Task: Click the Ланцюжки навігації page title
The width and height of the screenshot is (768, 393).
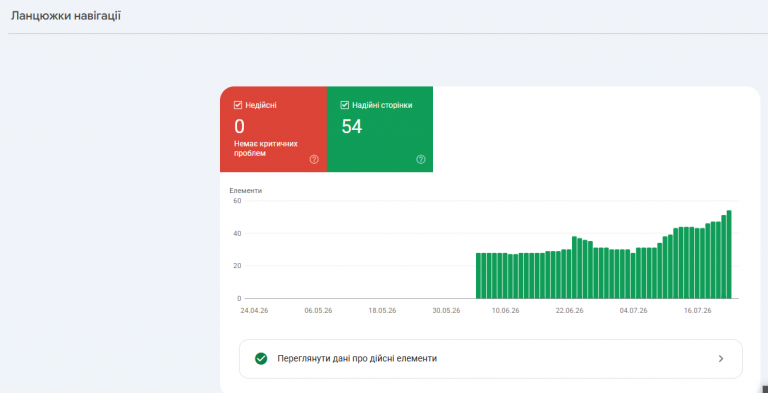Action: click(66, 16)
